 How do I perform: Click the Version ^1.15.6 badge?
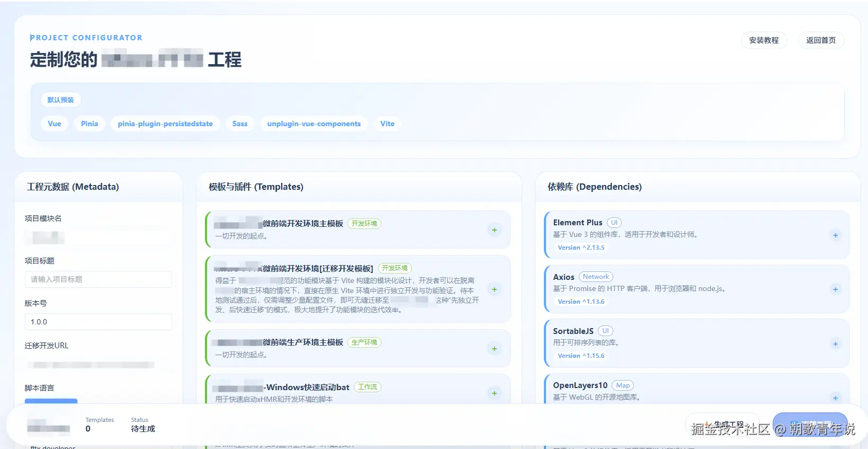point(581,356)
